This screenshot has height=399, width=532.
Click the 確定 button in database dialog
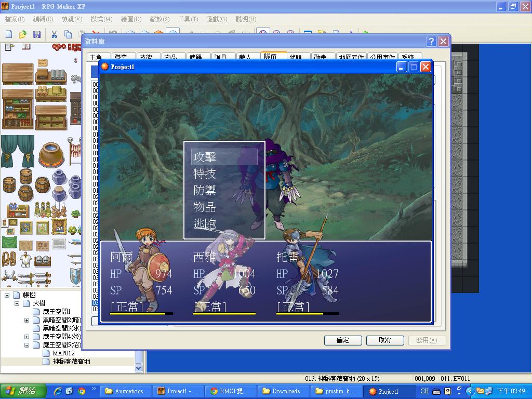coord(343,340)
